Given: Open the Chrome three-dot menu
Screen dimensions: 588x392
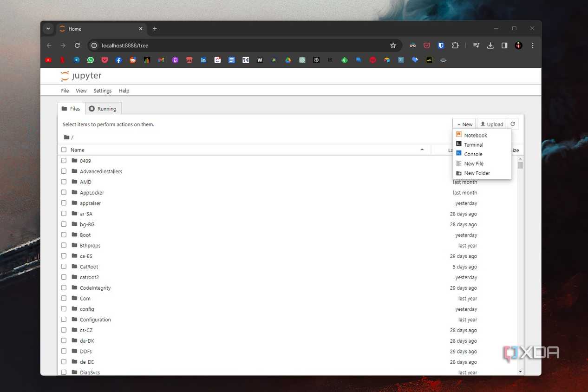Looking at the screenshot, I should pyautogui.click(x=533, y=46).
